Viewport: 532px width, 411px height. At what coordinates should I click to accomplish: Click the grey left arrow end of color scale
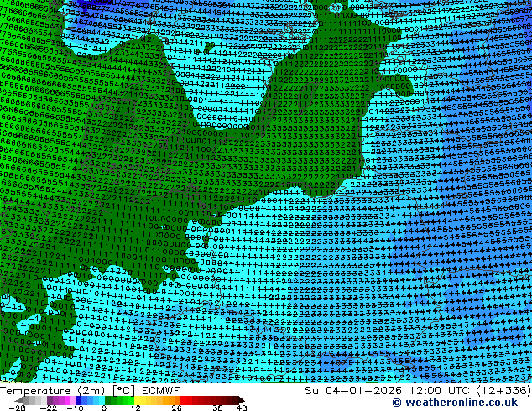click(x=19, y=400)
